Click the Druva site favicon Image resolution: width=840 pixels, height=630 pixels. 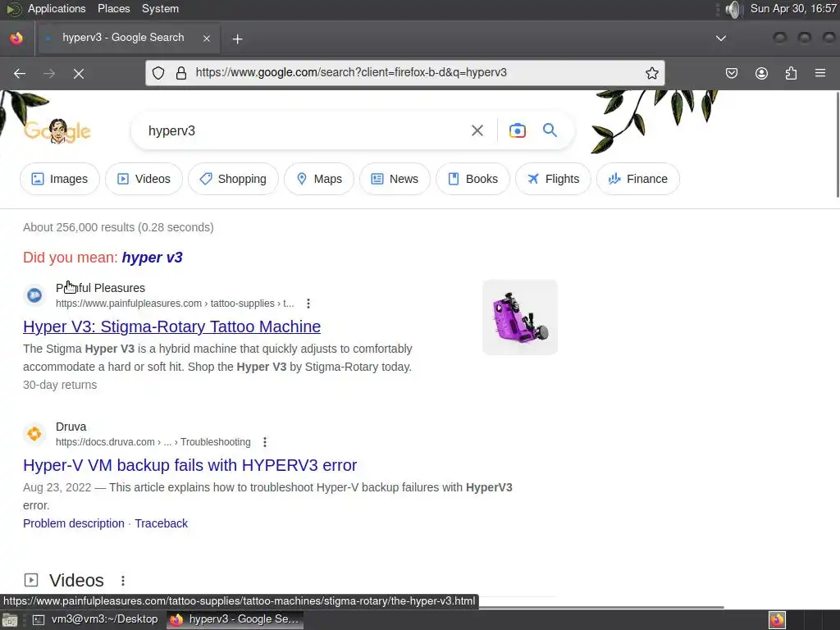34,433
